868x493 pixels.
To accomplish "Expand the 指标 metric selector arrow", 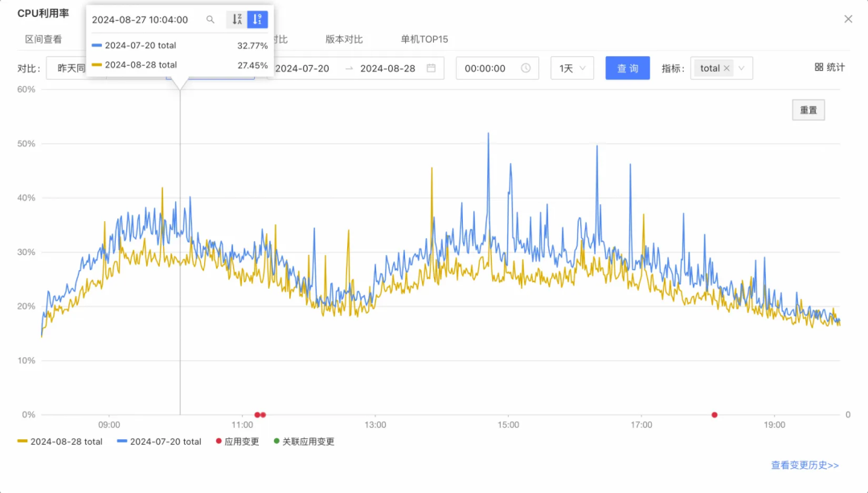I will (742, 68).
